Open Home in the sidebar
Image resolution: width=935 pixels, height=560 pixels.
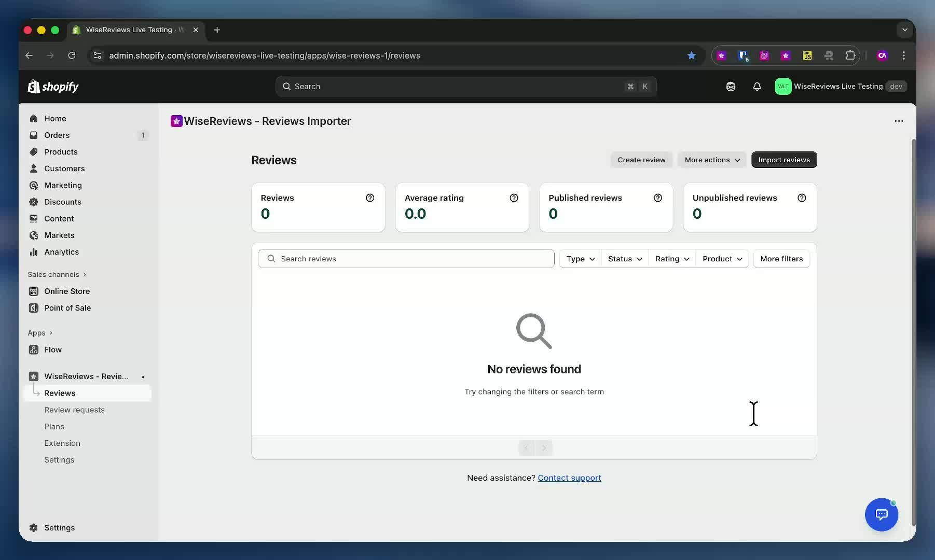(88, 119)
